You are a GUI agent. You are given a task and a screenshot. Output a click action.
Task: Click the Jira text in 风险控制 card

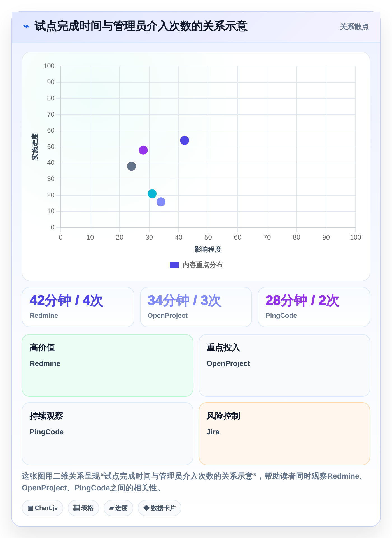click(x=213, y=432)
